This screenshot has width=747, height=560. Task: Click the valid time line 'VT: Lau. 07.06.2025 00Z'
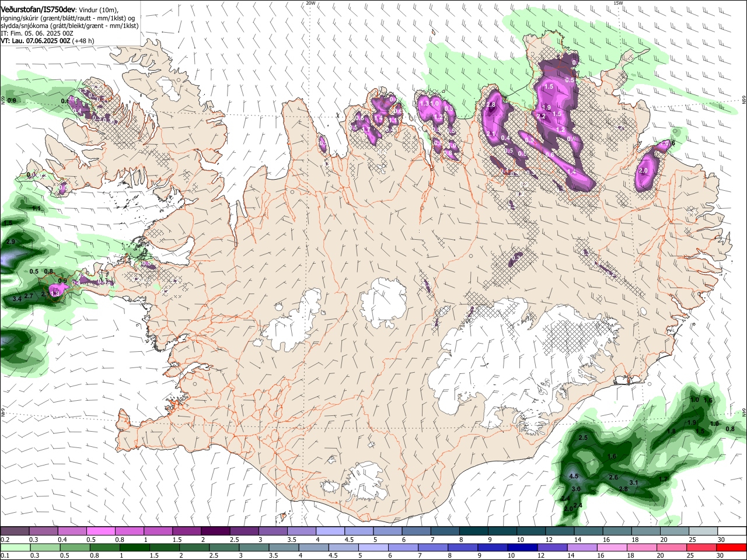[36, 41]
